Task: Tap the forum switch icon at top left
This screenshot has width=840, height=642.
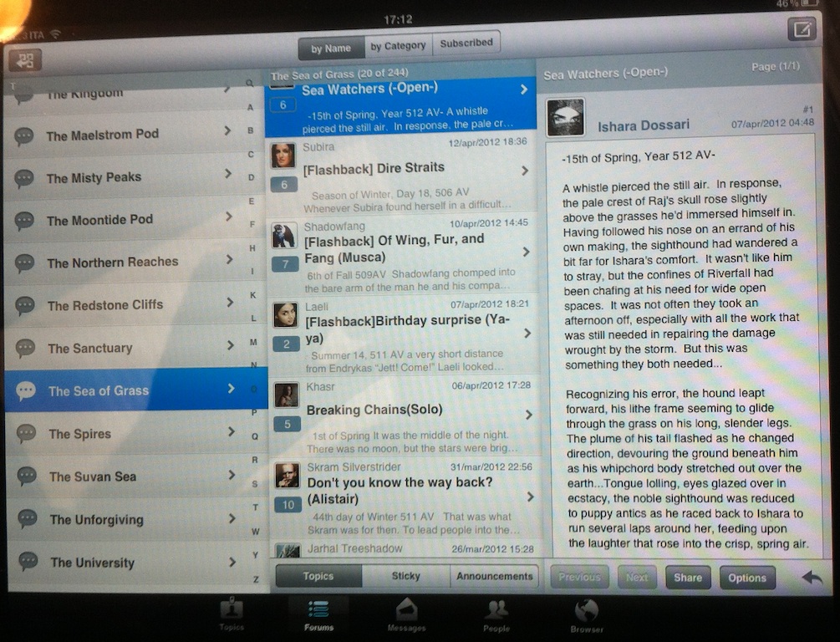Action: pos(25,60)
